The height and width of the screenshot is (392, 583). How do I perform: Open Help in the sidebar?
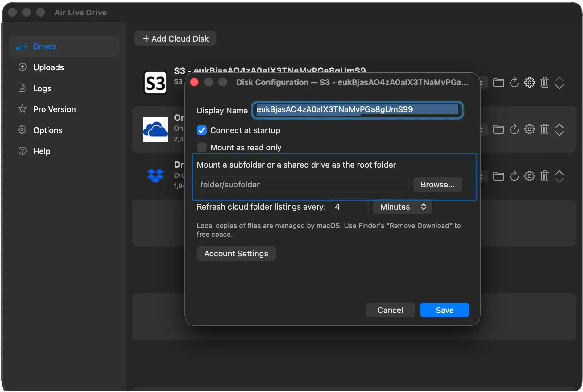(64, 151)
